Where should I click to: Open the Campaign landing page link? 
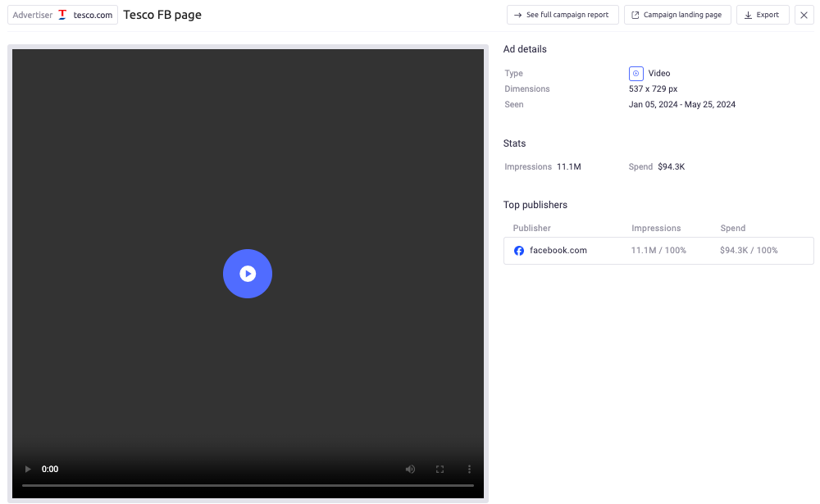[677, 15]
